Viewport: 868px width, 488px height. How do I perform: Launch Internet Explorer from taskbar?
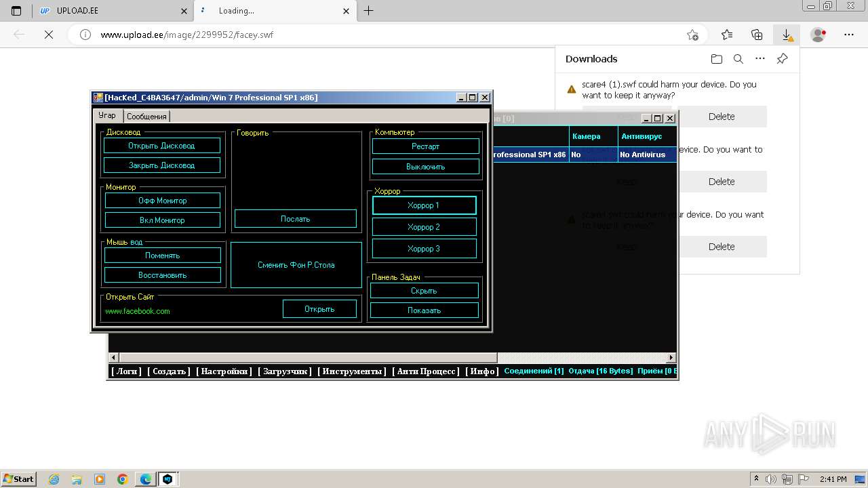(x=54, y=479)
